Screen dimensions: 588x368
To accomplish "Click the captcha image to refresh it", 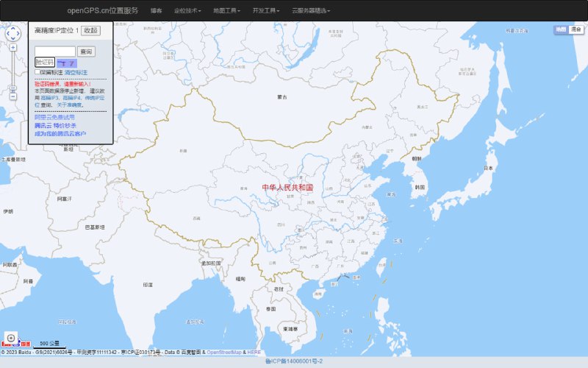I will click(x=68, y=63).
